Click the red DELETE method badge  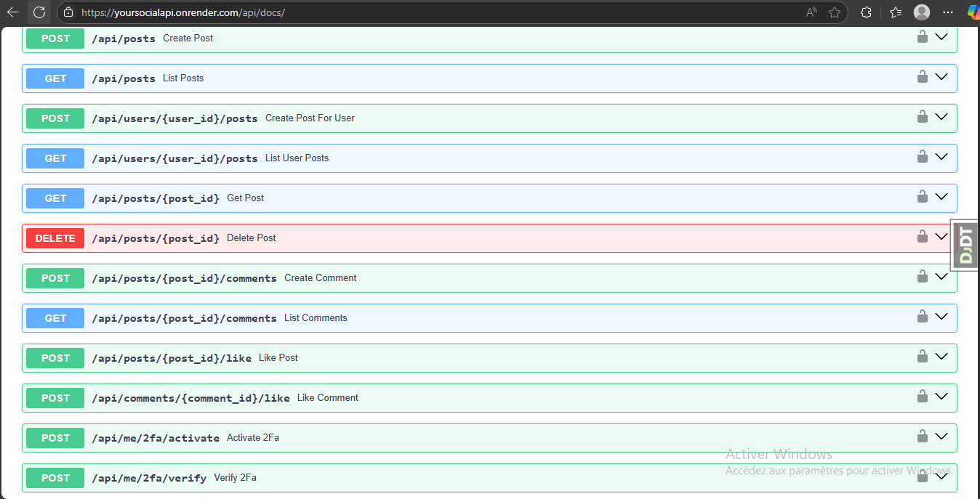[55, 238]
